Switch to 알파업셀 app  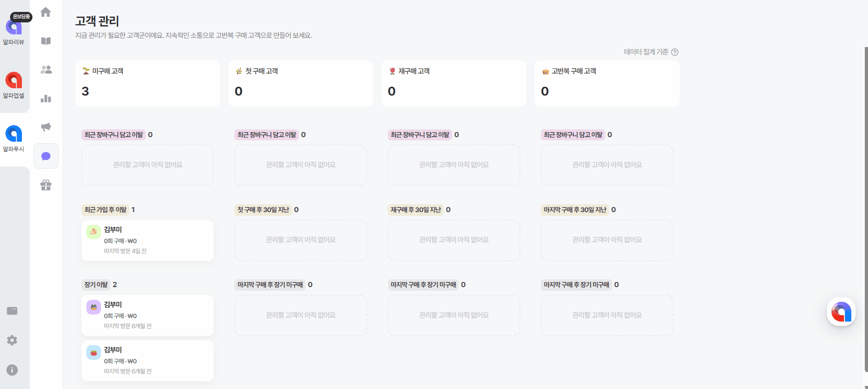[14, 84]
